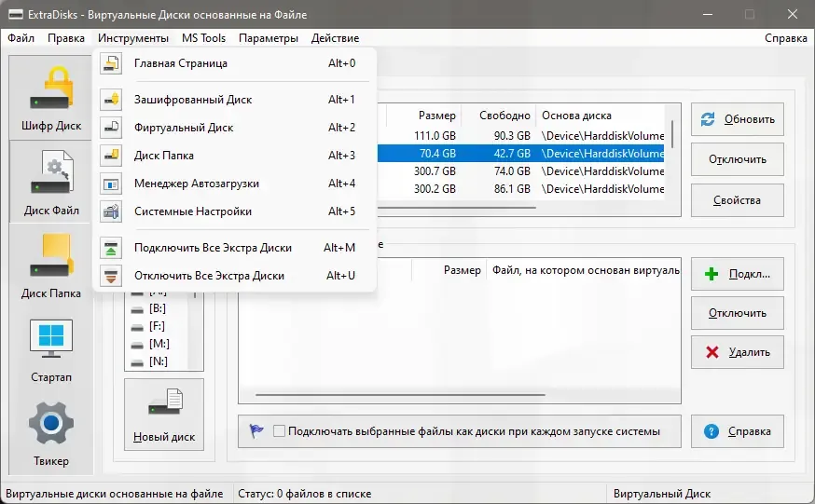
Task: Click the Главная Страница menu icon
Action: (x=111, y=63)
